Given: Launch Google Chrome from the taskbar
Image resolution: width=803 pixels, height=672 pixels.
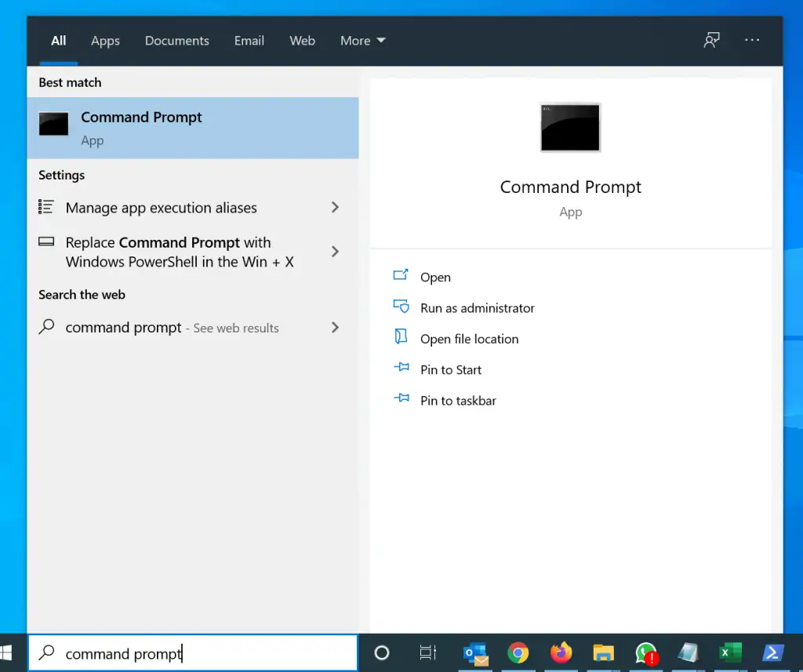Looking at the screenshot, I should click(518, 653).
